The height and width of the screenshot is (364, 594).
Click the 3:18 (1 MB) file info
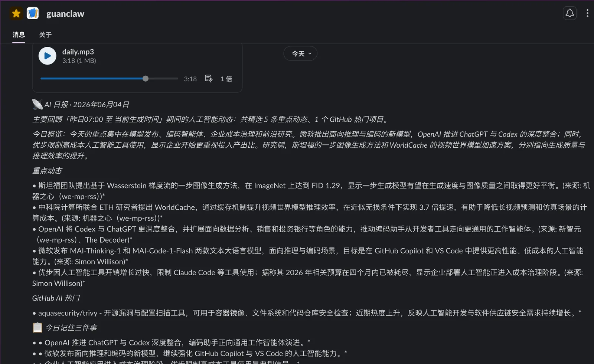point(79,60)
